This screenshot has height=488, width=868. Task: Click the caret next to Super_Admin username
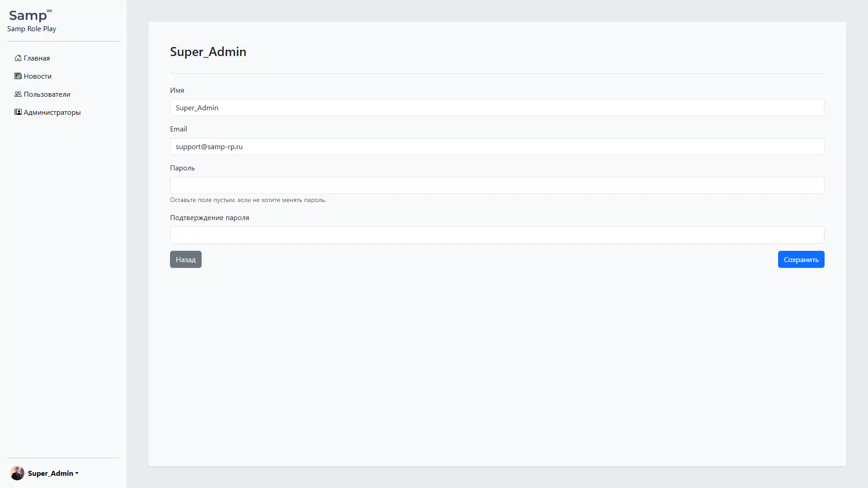coord(77,474)
